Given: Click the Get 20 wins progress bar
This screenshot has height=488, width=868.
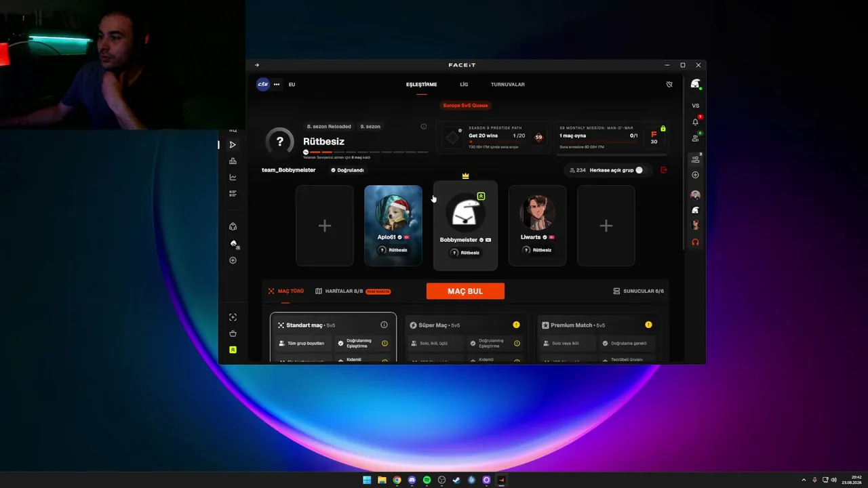Looking at the screenshot, I should click(497, 142).
